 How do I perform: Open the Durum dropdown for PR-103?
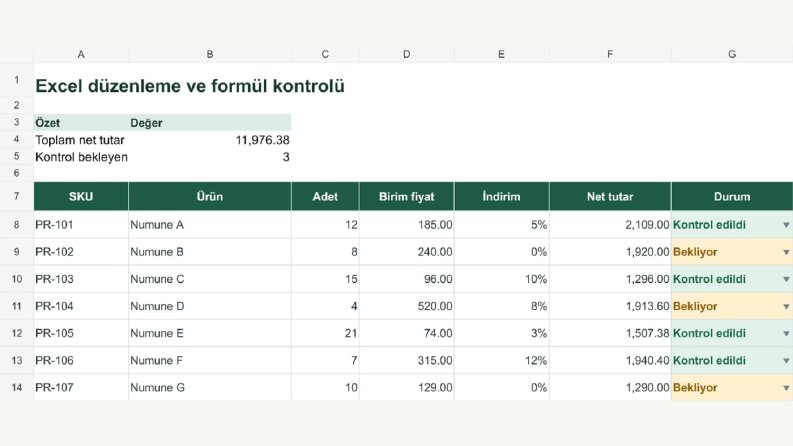[786, 279]
